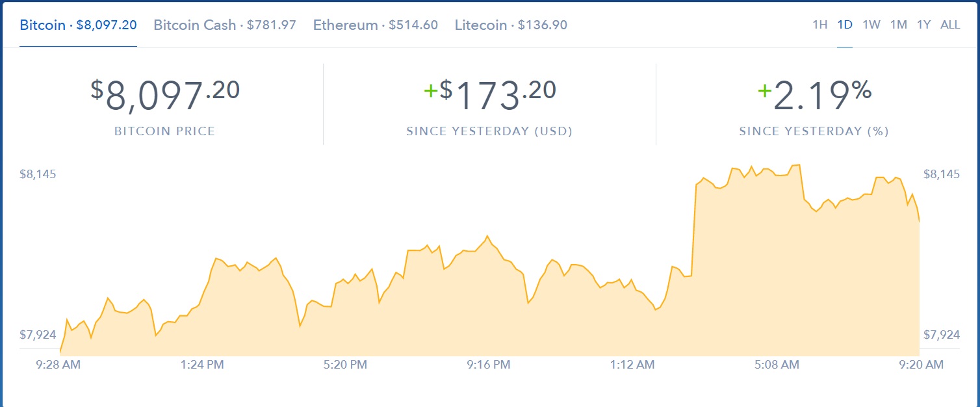Click the 1:12 AM time marker
This screenshot has height=407, width=980.
[x=632, y=365]
